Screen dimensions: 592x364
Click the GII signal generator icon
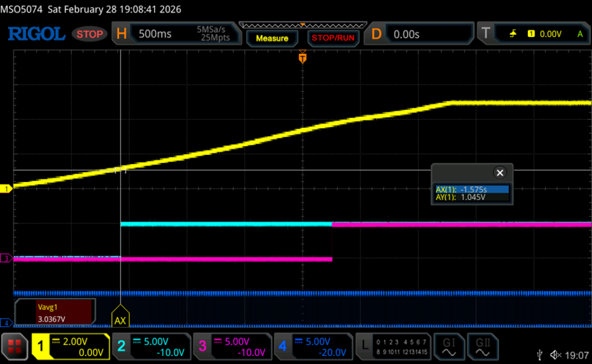[x=482, y=346]
